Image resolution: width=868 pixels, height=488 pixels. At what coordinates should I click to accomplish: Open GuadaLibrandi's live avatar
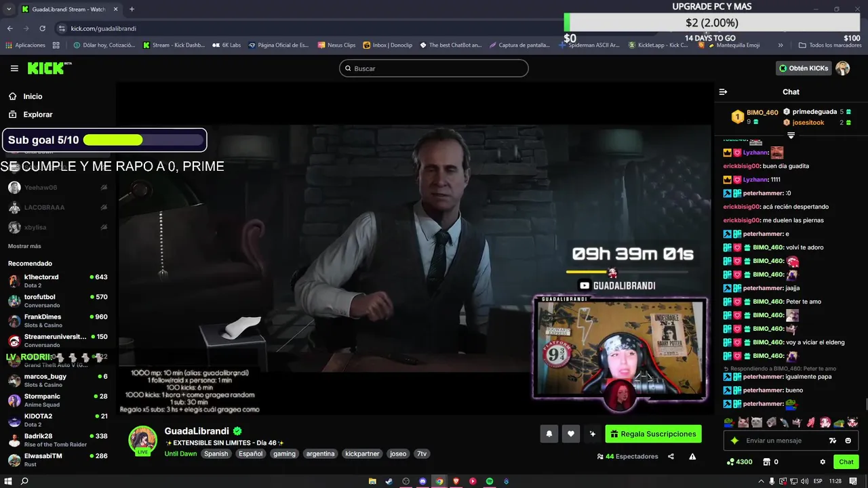[x=143, y=441]
